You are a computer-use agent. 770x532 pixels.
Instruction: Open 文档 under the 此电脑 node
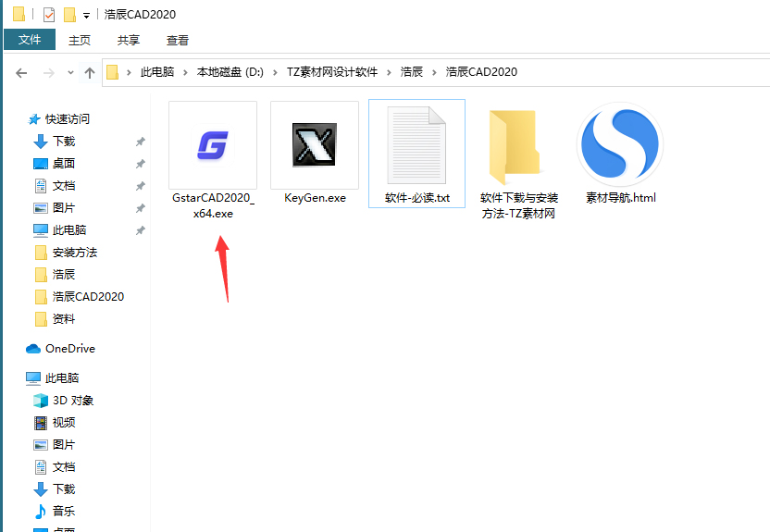(x=64, y=466)
